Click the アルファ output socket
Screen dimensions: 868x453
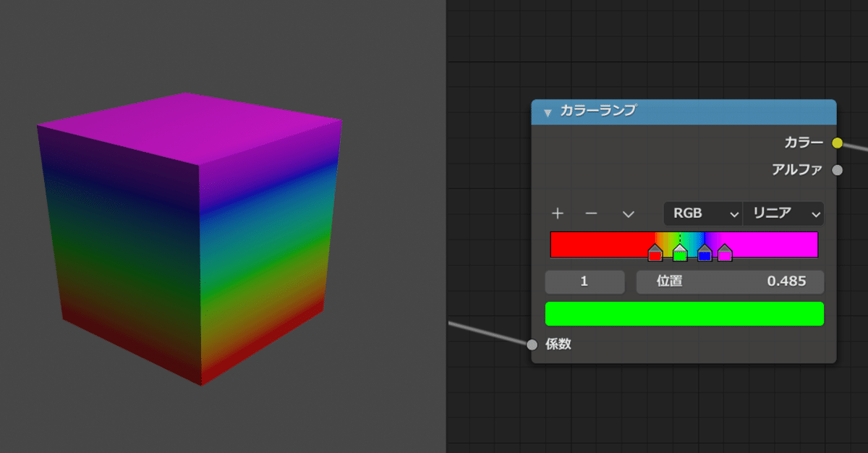click(x=838, y=170)
